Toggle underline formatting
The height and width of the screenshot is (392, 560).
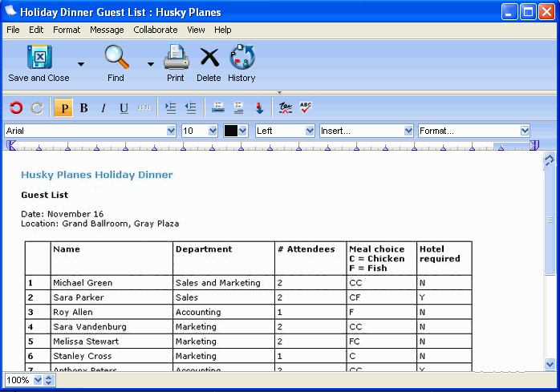[124, 108]
